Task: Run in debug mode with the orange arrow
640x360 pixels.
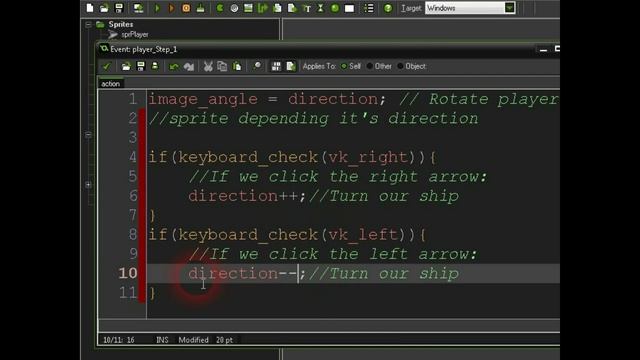Action: [x=171, y=8]
